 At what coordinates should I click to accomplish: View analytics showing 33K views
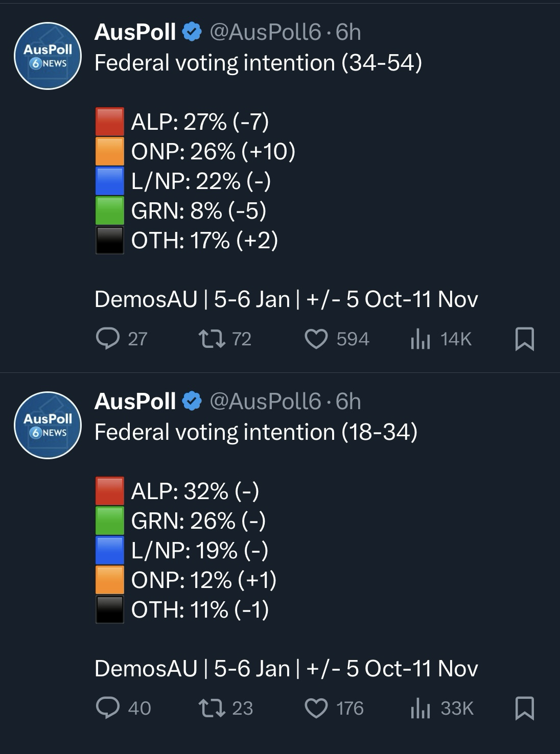click(x=421, y=708)
